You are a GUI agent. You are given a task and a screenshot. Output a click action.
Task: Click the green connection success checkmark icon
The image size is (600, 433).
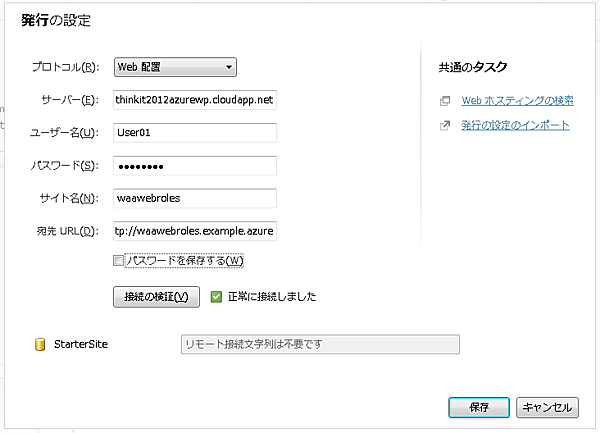[x=216, y=296]
